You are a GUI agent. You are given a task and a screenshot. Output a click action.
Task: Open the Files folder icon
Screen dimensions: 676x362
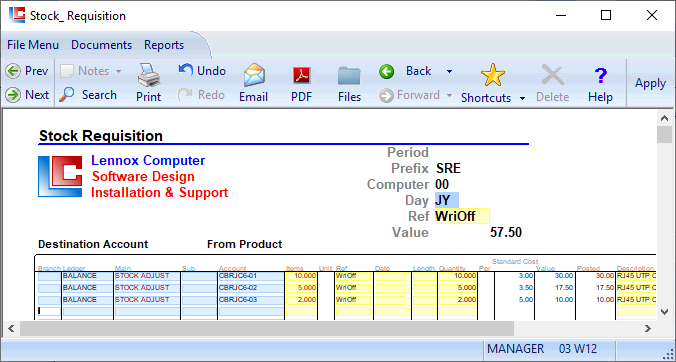point(349,76)
